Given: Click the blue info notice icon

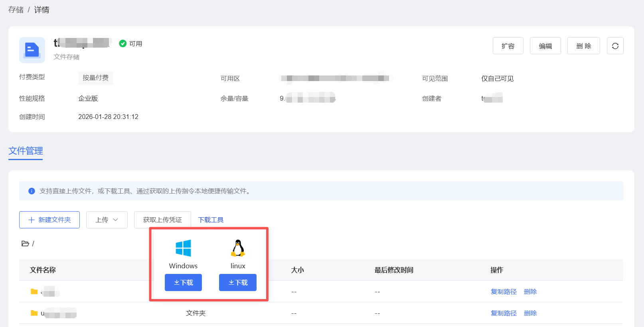Looking at the screenshot, I should [x=32, y=191].
